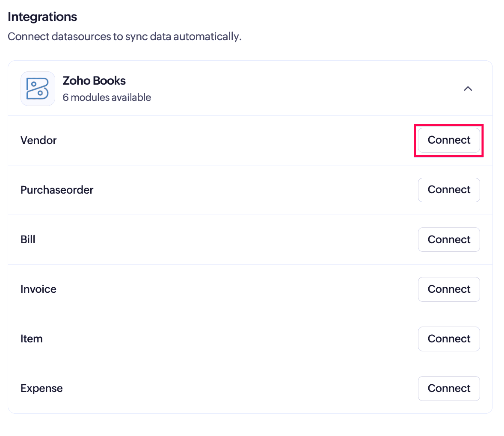The height and width of the screenshot is (436, 504).
Task: Click blank area in the Bill row
Action: [x=225, y=239]
